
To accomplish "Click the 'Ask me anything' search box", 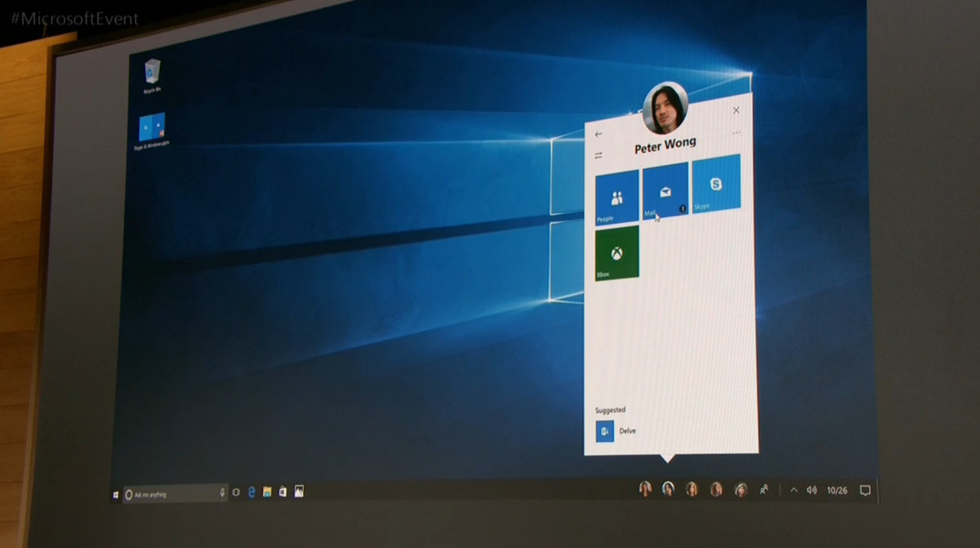I will 176,493.
